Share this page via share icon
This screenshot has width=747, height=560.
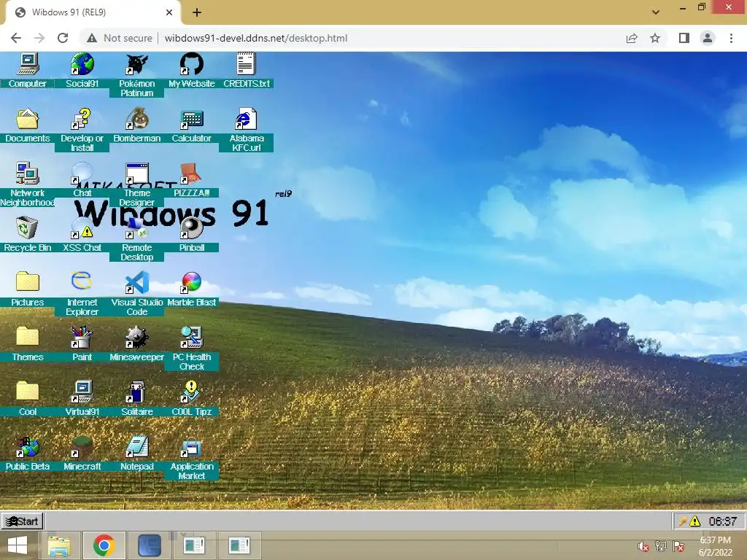(x=632, y=38)
